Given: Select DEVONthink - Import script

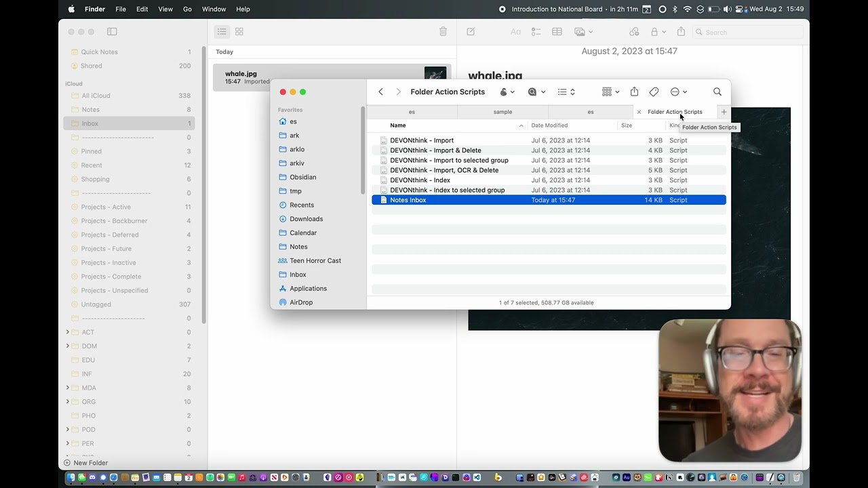Looking at the screenshot, I should [x=549, y=140].
